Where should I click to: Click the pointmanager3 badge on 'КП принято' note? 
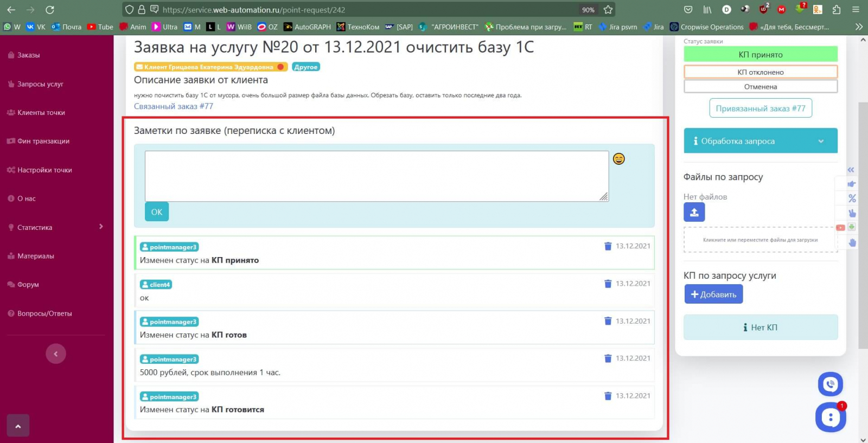tap(169, 247)
